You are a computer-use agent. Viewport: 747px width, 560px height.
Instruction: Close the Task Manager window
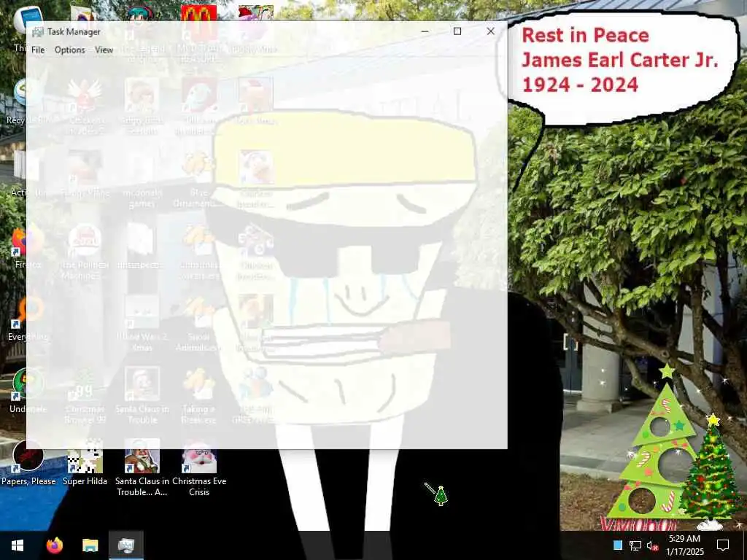pyautogui.click(x=490, y=31)
